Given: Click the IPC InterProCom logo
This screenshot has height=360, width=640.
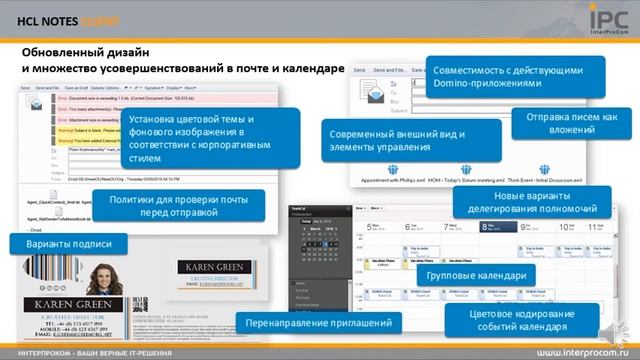Looking at the screenshot, I should coord(609,20).
